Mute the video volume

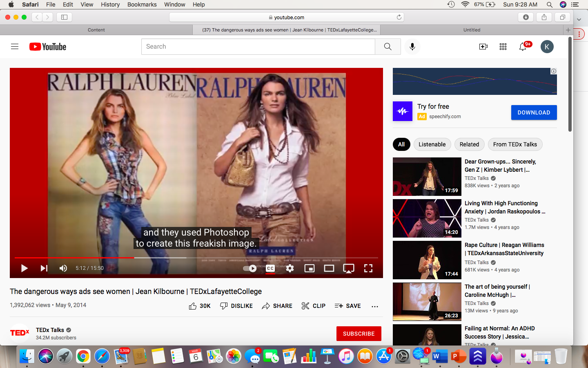[x=63, y=268]
